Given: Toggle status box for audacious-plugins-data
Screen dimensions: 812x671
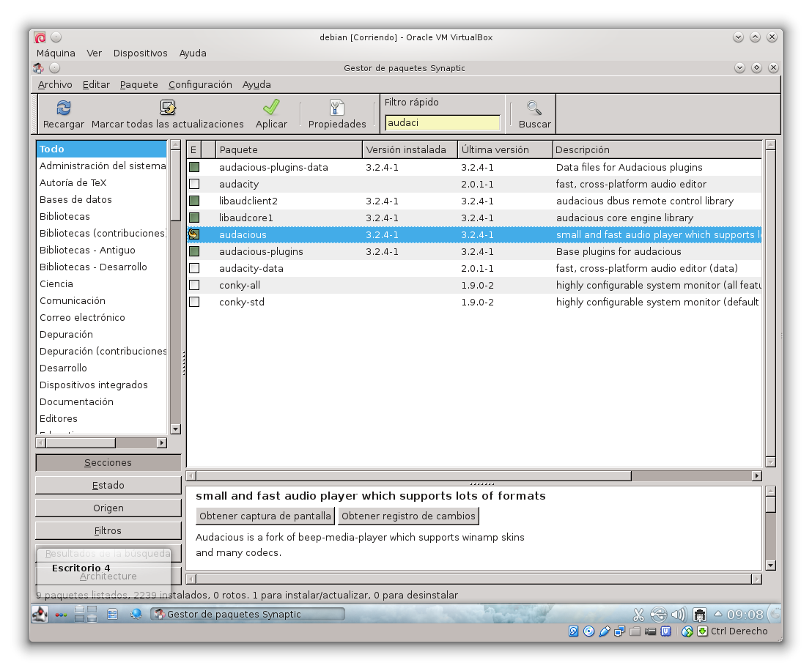Looking at the screenshot, I should click(194, 167).
